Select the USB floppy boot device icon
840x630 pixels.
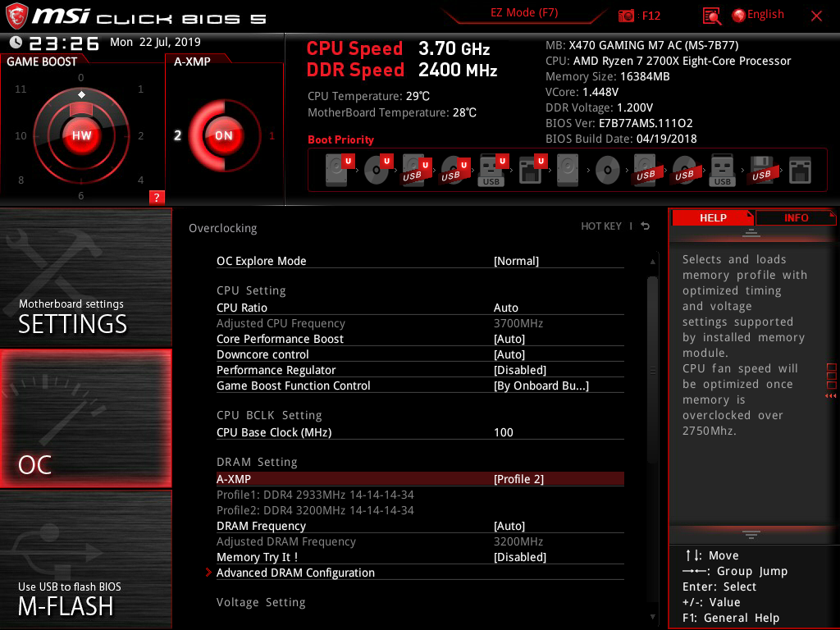point(762,171)
